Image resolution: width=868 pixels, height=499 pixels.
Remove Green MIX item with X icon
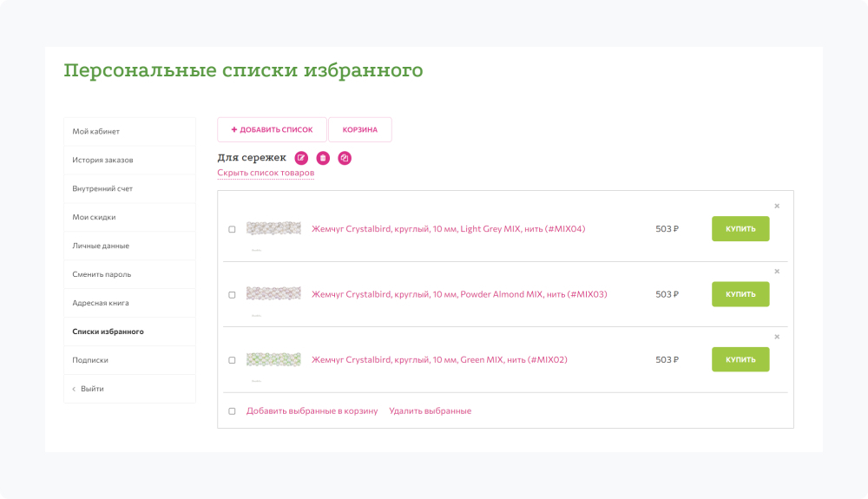tap(777, 337)
